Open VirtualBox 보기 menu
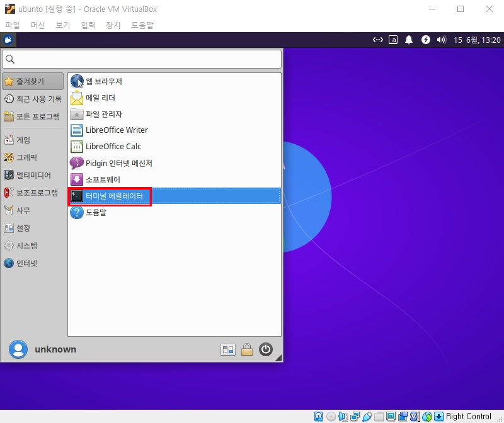Image resolution: width=504 pixels, height=423 pixels. (x=62, y=25)
